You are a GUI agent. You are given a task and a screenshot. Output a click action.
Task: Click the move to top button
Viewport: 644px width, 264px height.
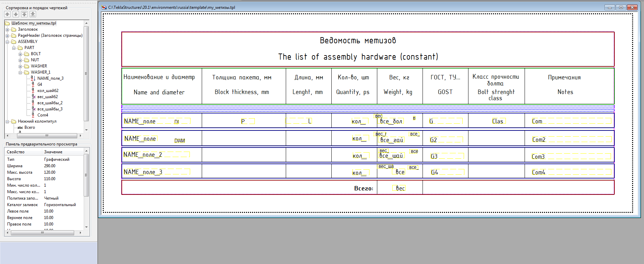pyautogui.click(x=24, y=14)
